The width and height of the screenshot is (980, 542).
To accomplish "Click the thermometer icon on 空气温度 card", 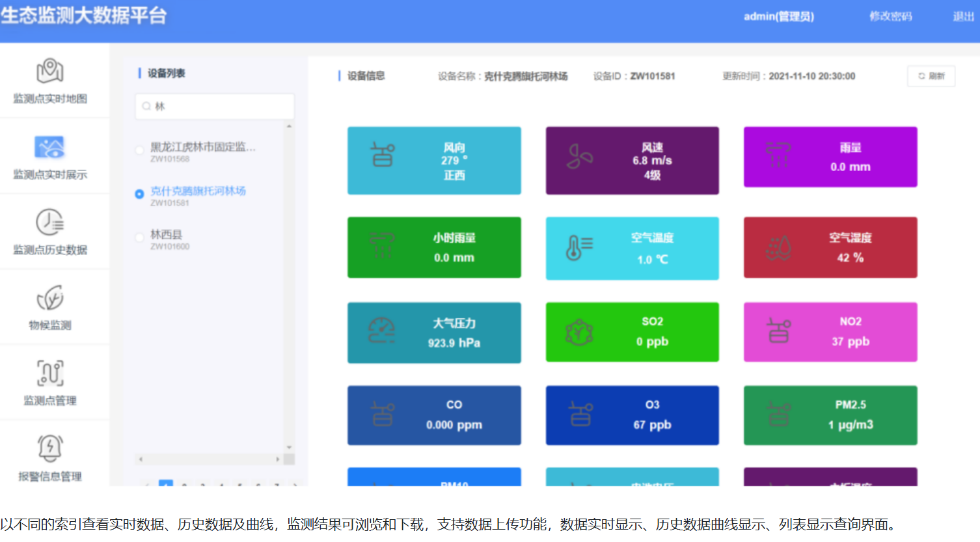I will (579, 247).
